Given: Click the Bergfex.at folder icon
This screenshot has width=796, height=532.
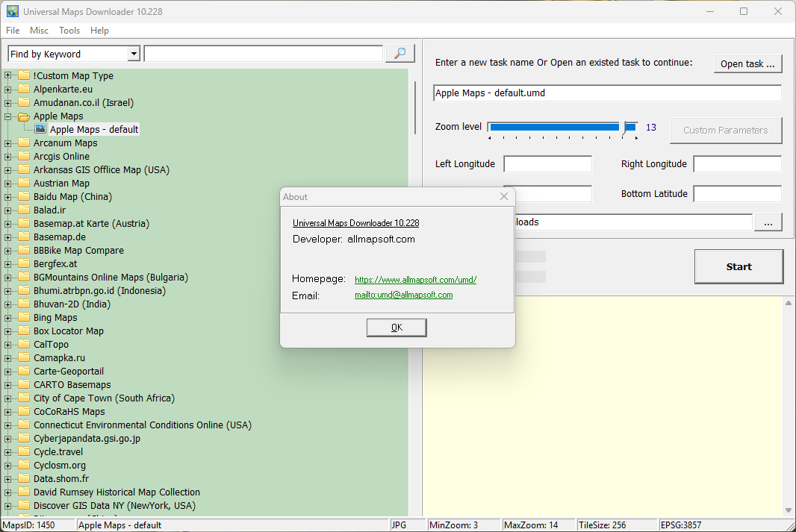Looking at the screenshot, I should pyautogui.click(x=24, y=263).
